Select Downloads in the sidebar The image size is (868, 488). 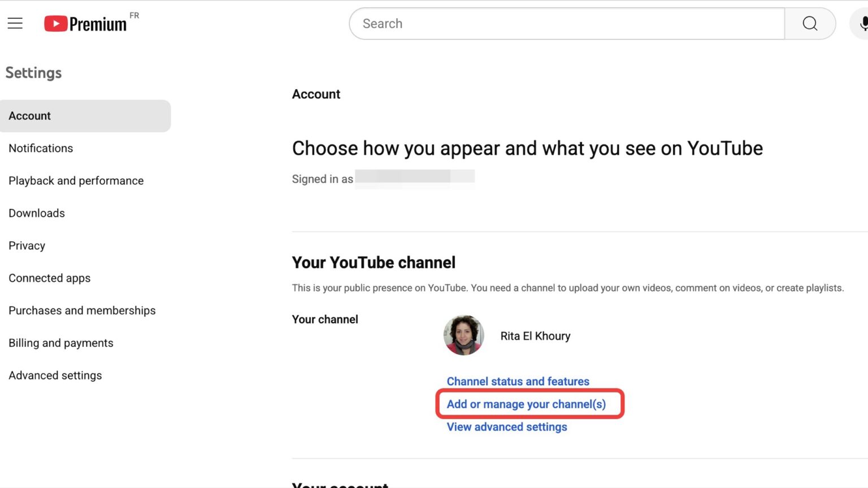[x=36, y=213]
